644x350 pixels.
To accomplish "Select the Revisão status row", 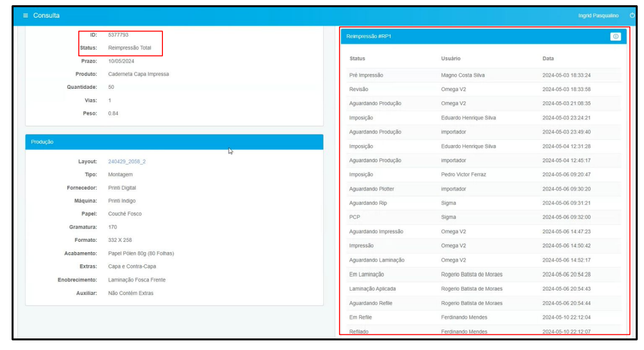I will pos(359,89).
